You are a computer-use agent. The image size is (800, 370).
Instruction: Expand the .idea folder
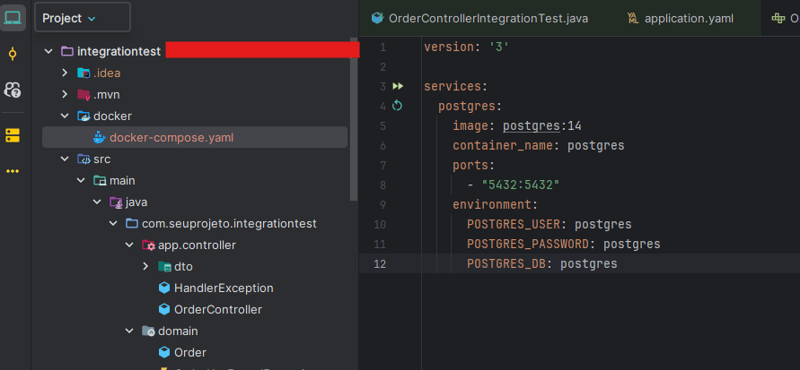[64, 73]
